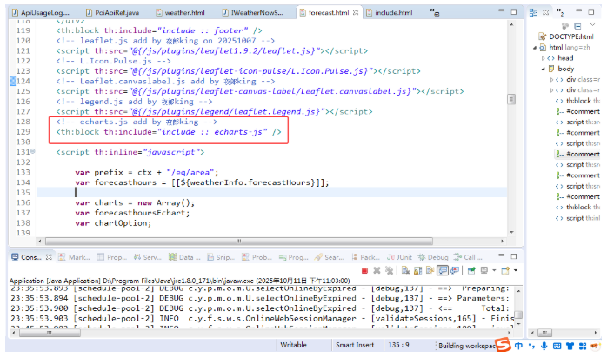Open the Properties view tab

[112, 257]
